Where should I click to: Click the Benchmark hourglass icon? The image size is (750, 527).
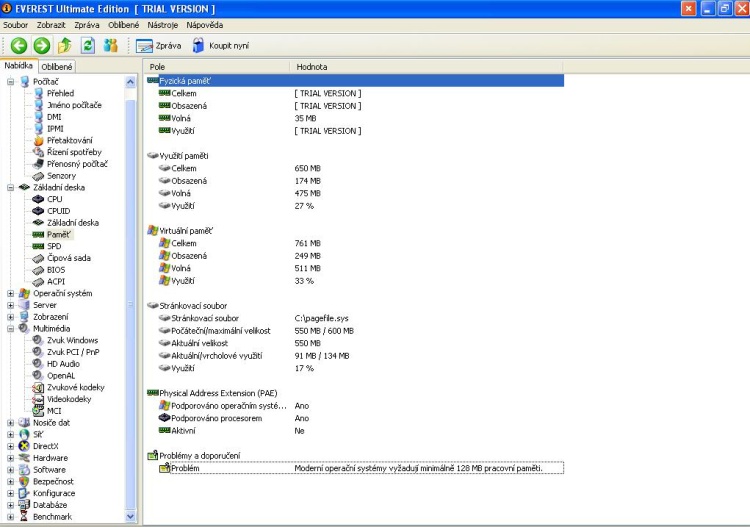click(24, 517)
